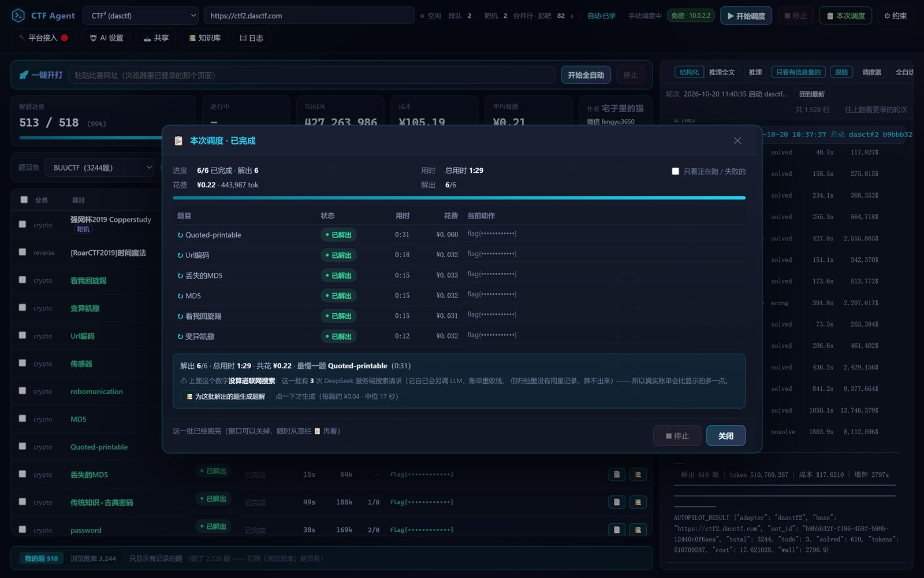Open the 日志 toolbar button
Screen dimensions: 924x578
(251, 38)
